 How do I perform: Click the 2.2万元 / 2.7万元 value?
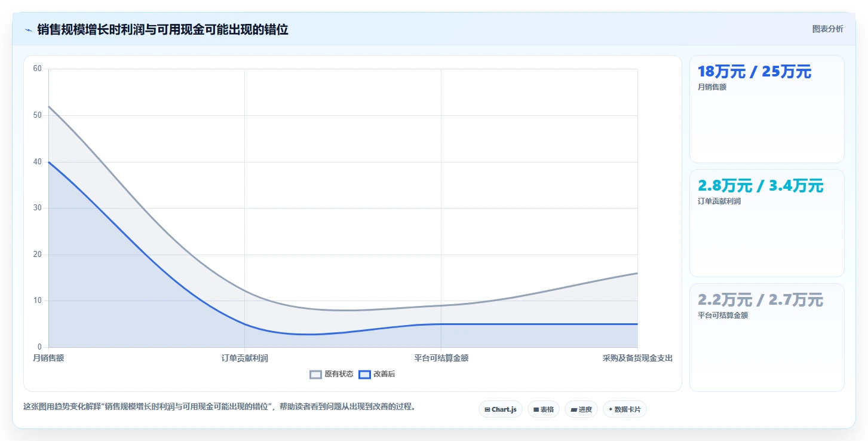[760, 300]
